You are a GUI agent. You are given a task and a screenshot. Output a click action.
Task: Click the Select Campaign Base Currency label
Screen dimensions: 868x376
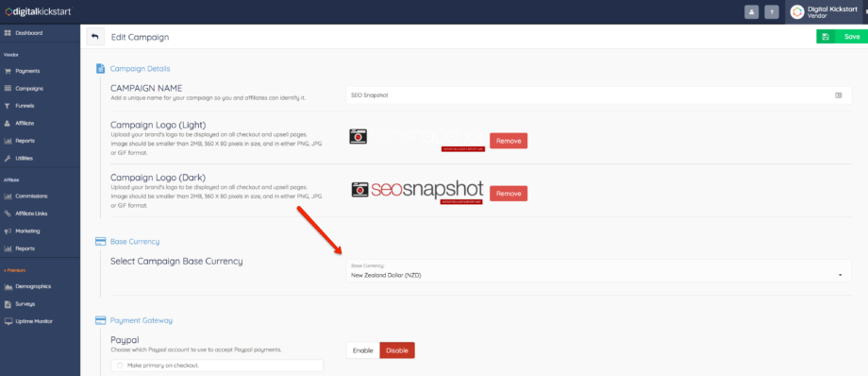pyautogui.click(x=176, y=261)
